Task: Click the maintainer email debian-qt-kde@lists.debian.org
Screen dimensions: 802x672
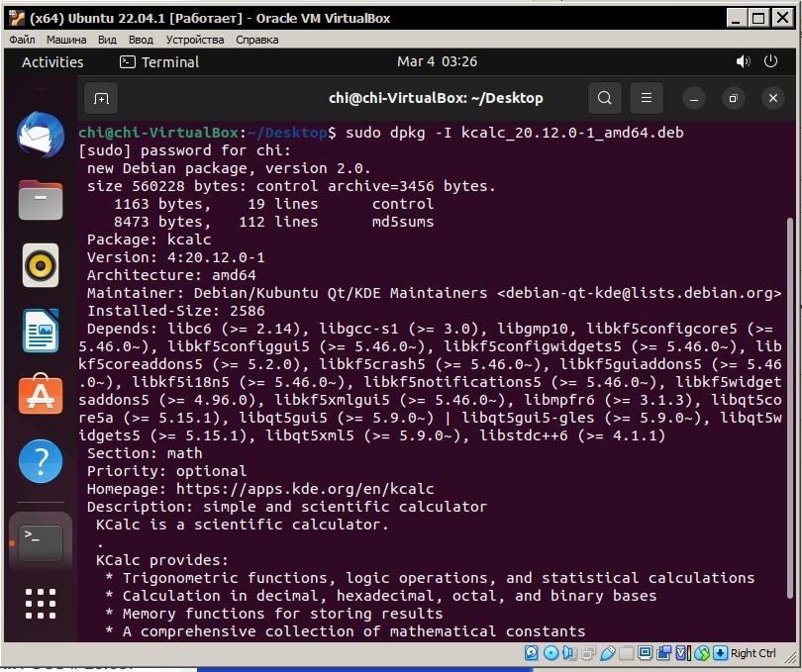Action: point(640,293)
